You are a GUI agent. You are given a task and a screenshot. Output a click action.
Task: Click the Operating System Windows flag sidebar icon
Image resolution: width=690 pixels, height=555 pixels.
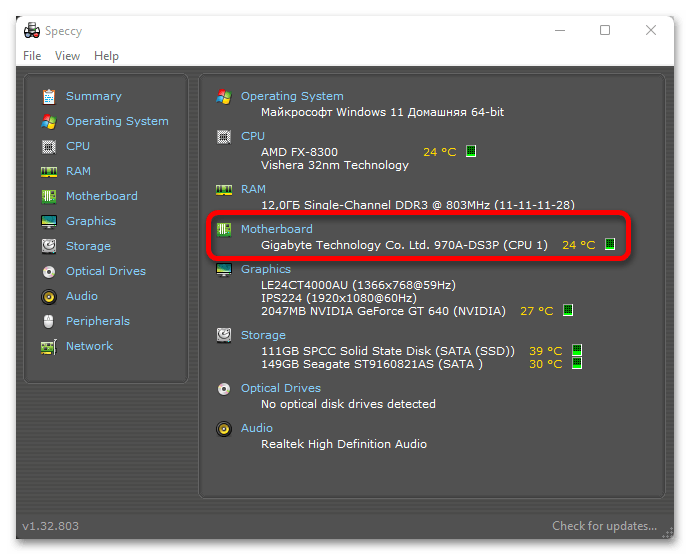[49, 121]
